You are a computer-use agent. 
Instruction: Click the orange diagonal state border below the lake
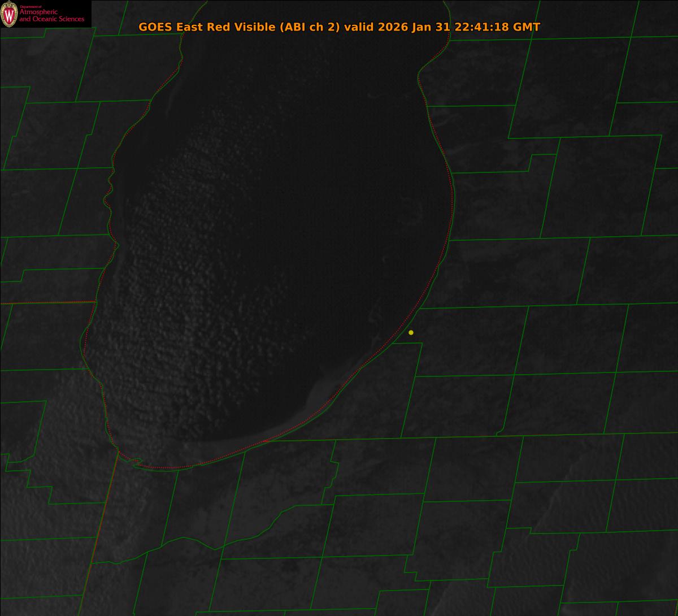click(105, 509)
